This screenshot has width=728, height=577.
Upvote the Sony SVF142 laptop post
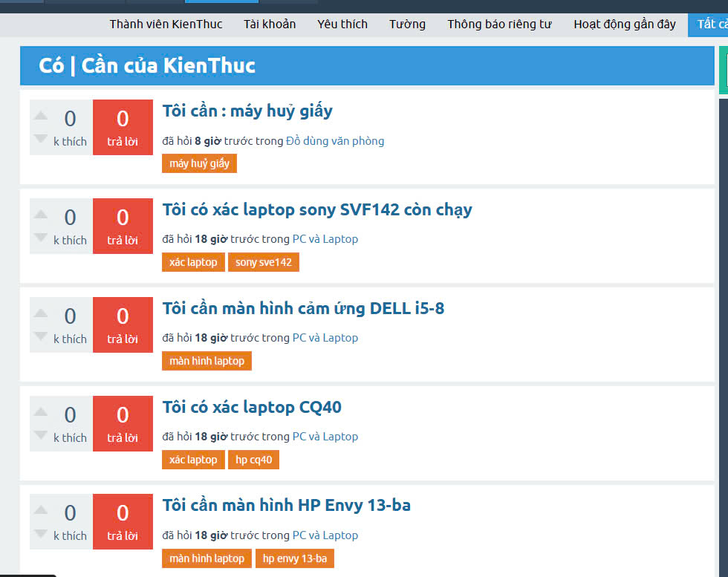[41, 215]
